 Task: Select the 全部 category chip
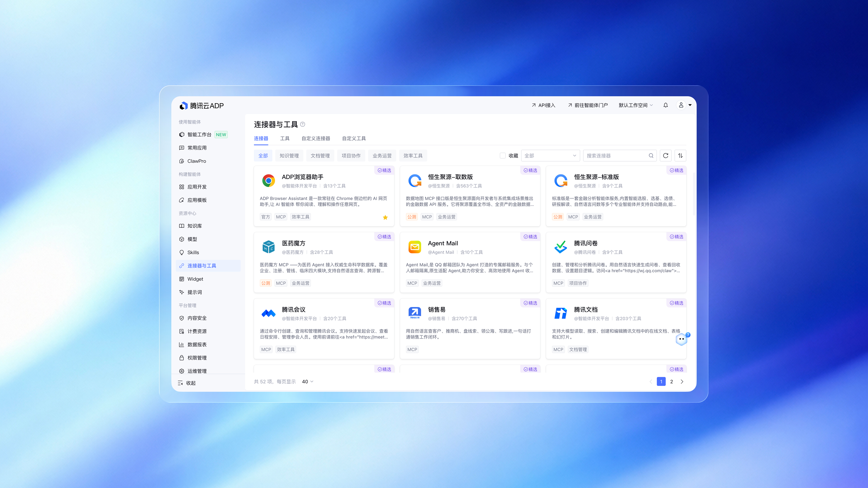(263, 156)
